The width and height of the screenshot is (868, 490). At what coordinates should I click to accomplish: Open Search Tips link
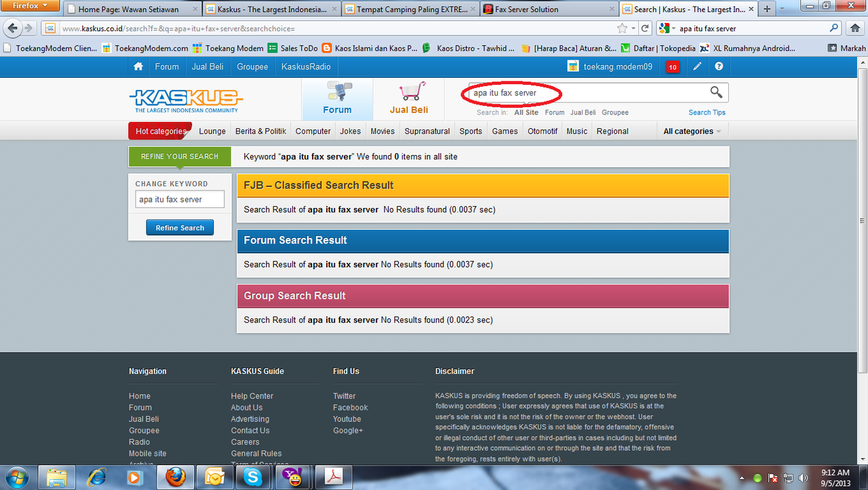(707, 113)
